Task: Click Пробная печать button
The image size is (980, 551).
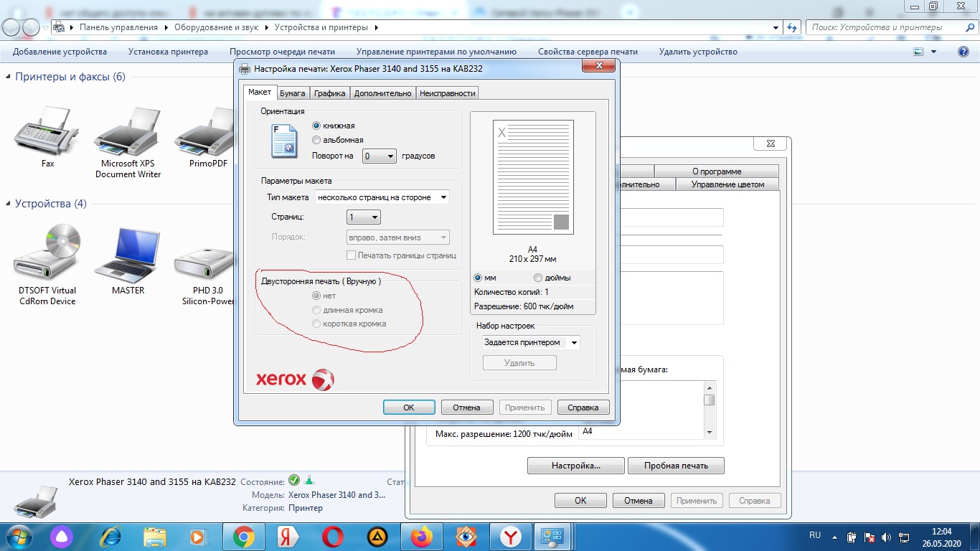Action: tap(676, 466)
